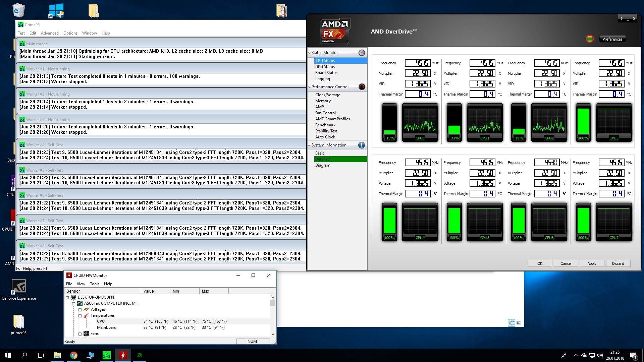Image resolution: width=644 pixels, height=362 pixels.
Task: Show hidden tray icons chevron
Action: point(576,355)
